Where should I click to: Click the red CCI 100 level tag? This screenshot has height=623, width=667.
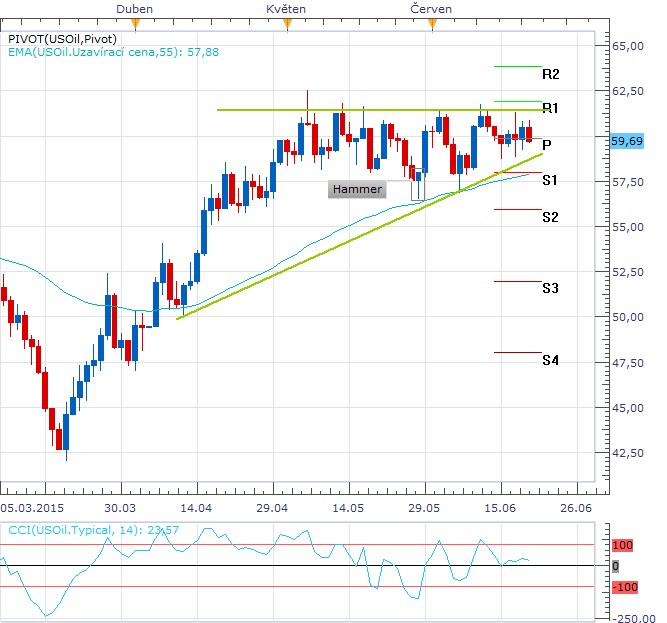click(x=622, y=545)
